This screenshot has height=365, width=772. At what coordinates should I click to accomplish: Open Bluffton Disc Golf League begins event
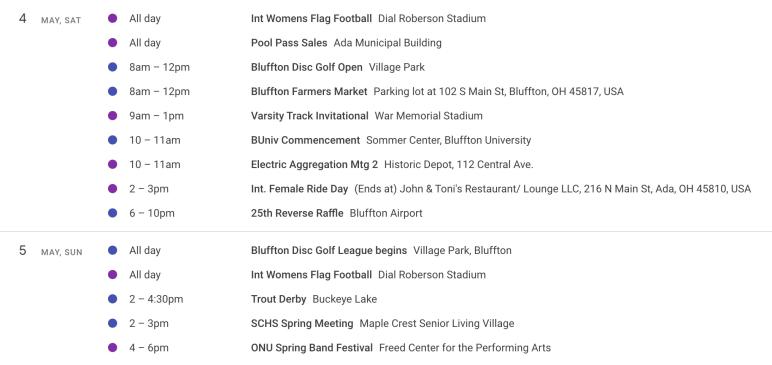pos(329,250)
